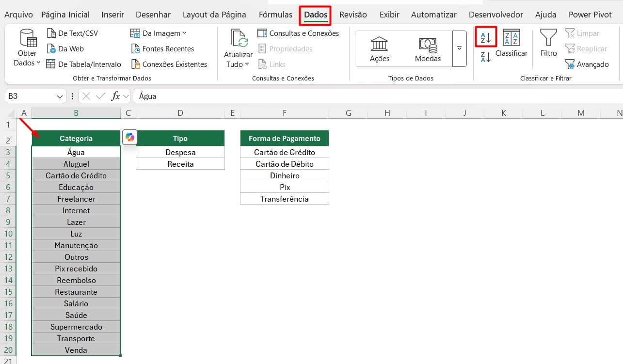Click the Aluguel cell

click(76, 164)
